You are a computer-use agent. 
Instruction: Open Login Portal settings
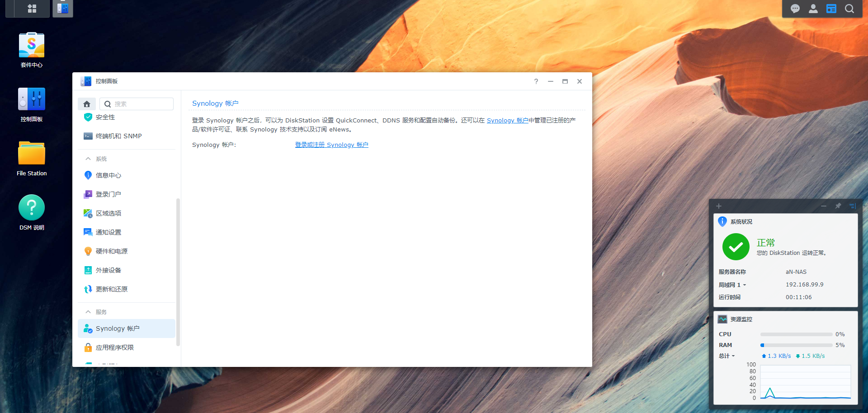coord(127,194)
